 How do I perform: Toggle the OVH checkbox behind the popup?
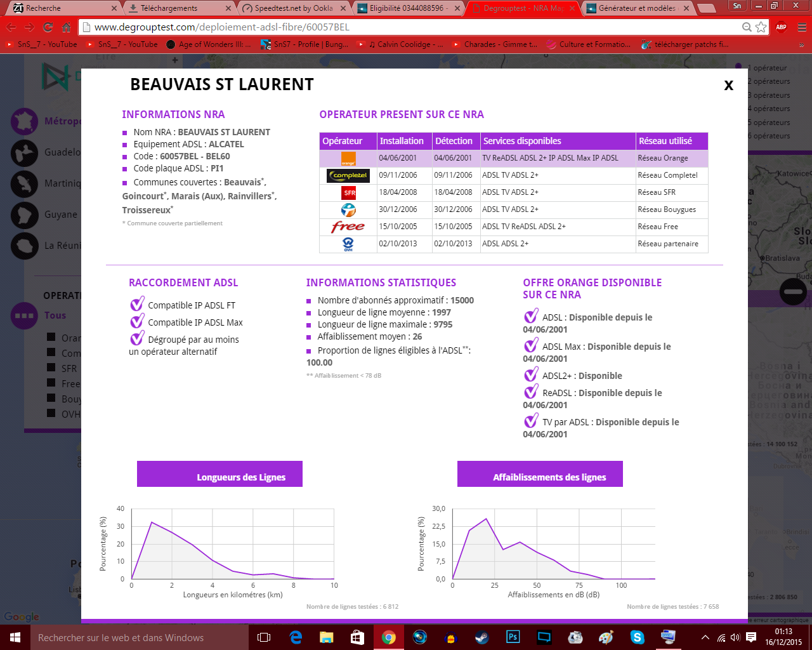pos(51,413)
